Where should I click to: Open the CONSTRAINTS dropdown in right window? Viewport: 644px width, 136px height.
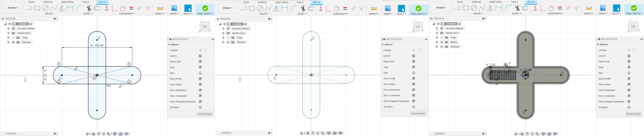[555, 14]
